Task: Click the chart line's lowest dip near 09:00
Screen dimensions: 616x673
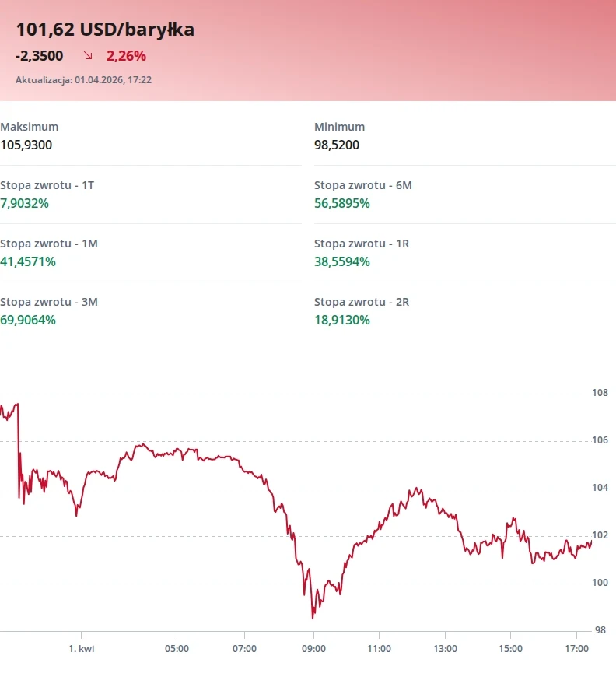Action: [x=313, y=618]
